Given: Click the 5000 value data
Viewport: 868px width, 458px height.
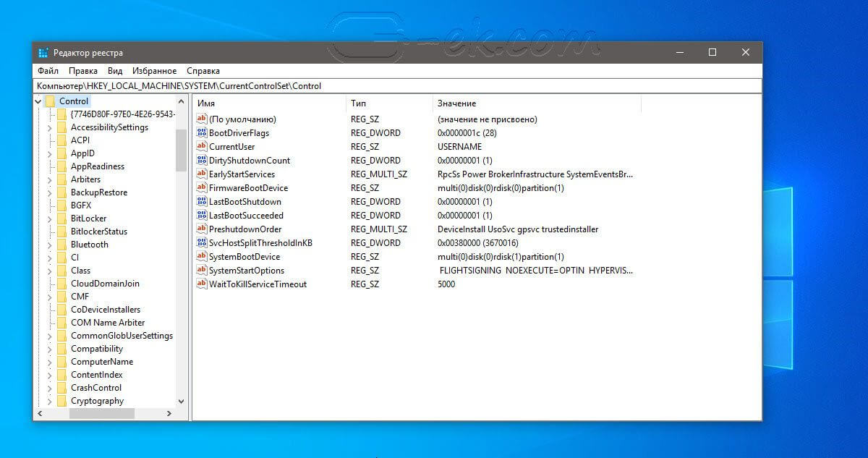Looking at the screenshot, I should click(x=446, y=284).
